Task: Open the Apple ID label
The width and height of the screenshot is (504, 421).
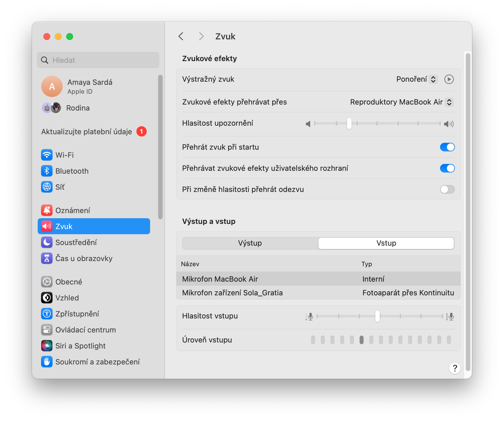Action: [x=80, y=91]
